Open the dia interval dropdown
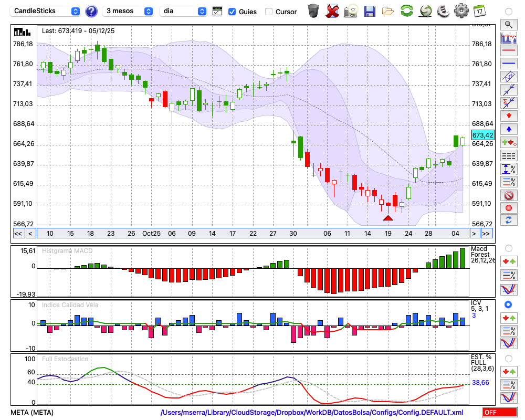 (x=183, y=11)
